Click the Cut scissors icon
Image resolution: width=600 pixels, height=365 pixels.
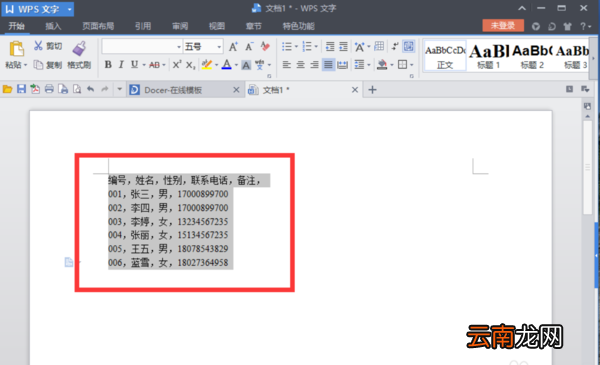click(38, 46)
